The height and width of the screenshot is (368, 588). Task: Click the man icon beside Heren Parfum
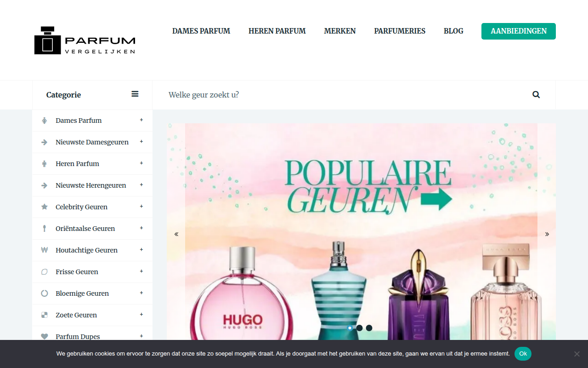coord(45,164)
